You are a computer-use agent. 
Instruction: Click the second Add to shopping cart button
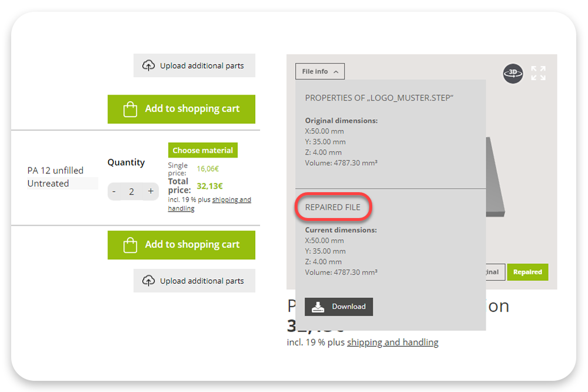tap(181, 244)
